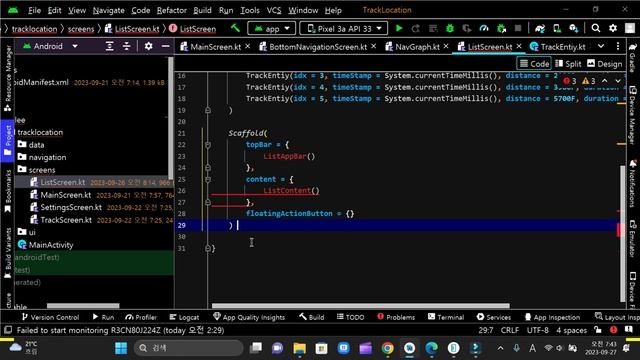Click the Make Project hammer icon
Viewport: 640px width, 360px height.
[x=235, y=28]
